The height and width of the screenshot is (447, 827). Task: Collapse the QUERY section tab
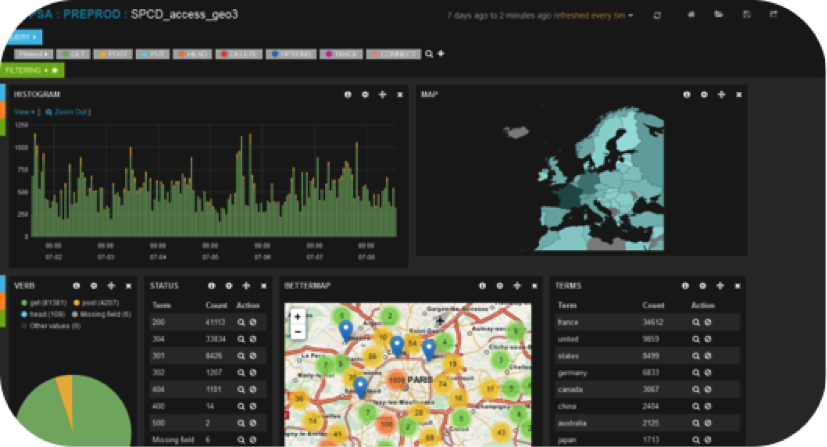[x=23, y=37]
